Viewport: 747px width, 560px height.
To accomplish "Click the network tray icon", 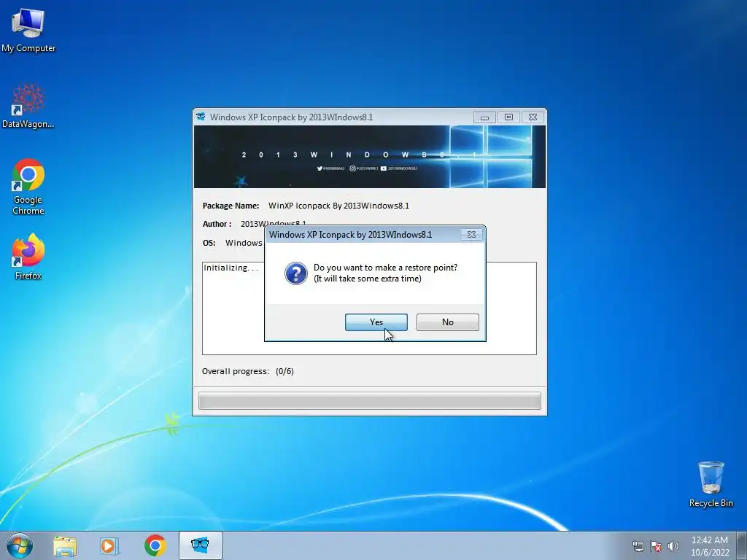I will click(x=638, y=546).
